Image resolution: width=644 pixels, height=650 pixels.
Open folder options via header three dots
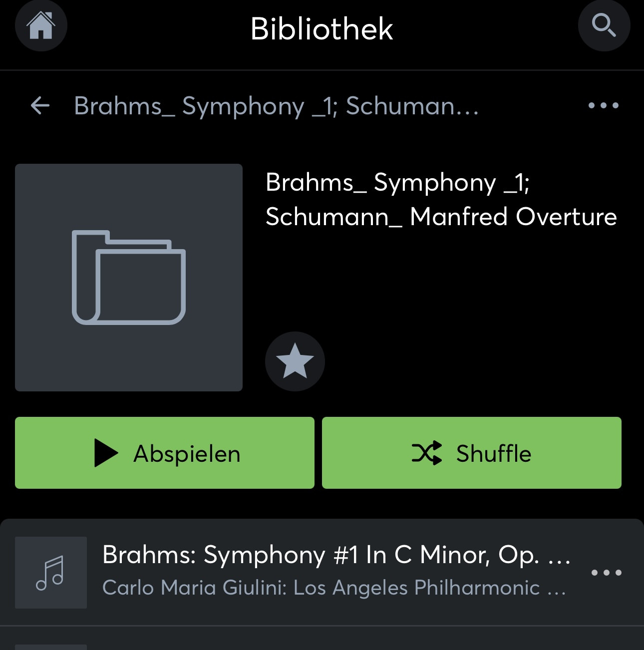pos(603,105)
